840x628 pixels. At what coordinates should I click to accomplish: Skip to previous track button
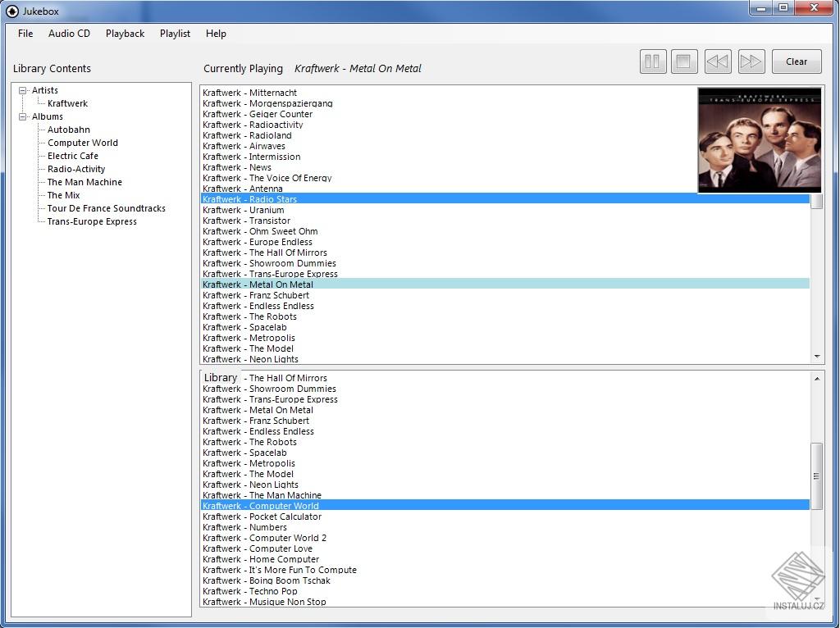pyautogui.click(x=718, y=61)
